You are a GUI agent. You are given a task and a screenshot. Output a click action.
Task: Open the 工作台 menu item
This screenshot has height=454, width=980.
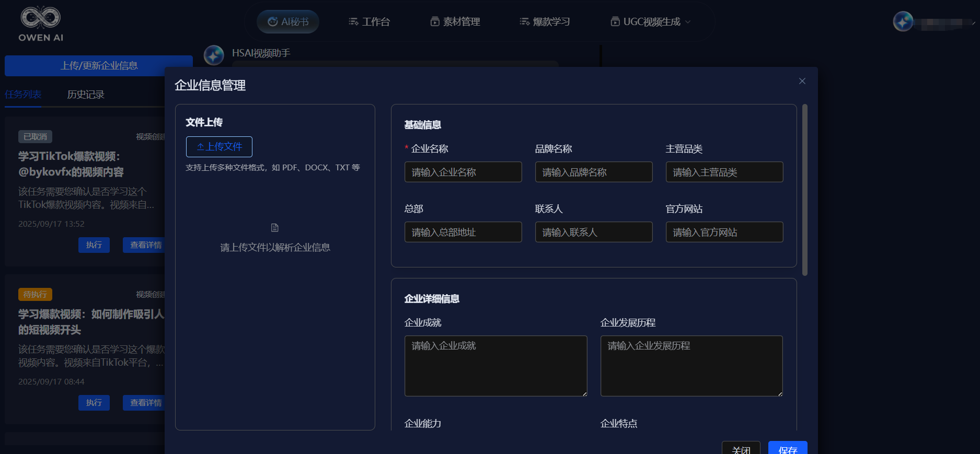click(x=370, y=22)
